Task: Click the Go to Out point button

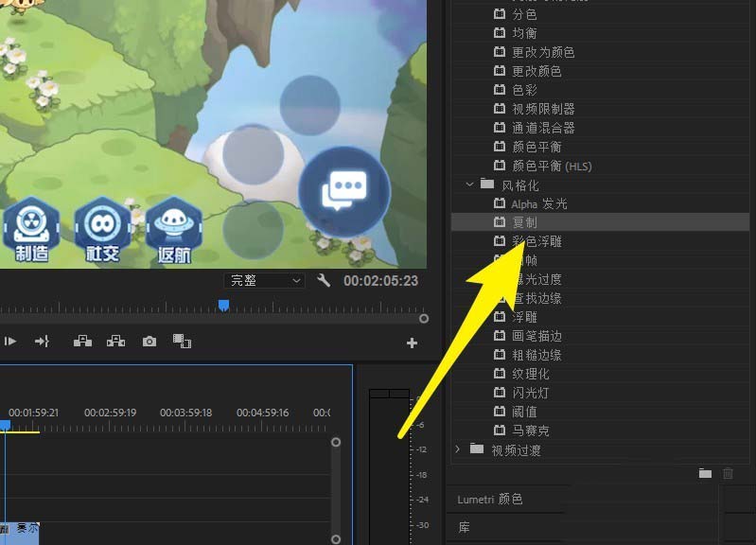Action: [x=42, y=342]
